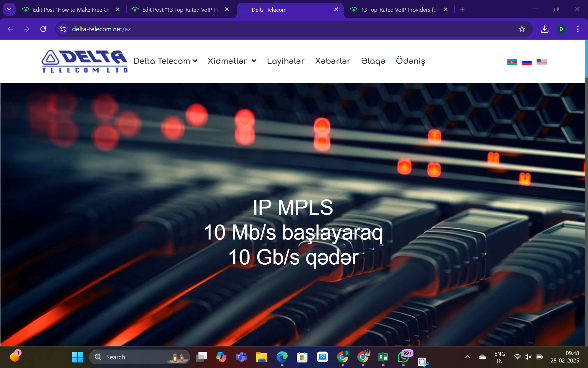Close the 'How to Make Free' tab
This screenshot has height=368, width=588.
click(x=118, y=10)
